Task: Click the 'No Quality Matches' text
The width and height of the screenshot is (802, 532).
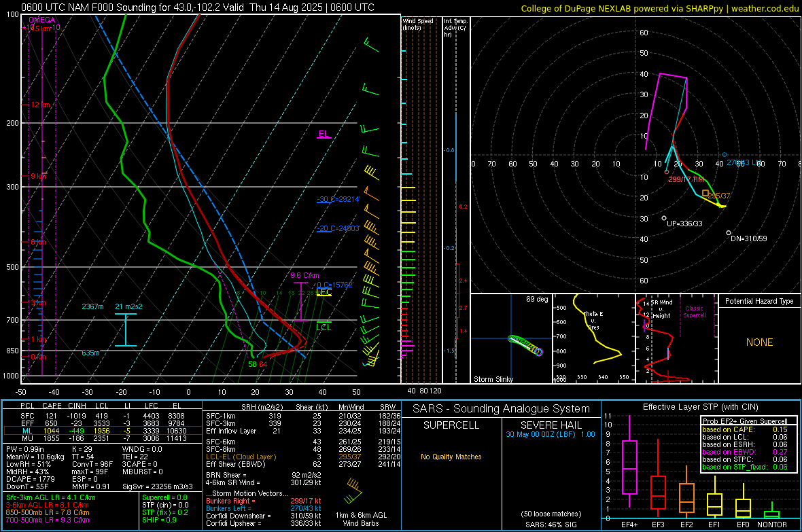Action: [x=451, y=457]
